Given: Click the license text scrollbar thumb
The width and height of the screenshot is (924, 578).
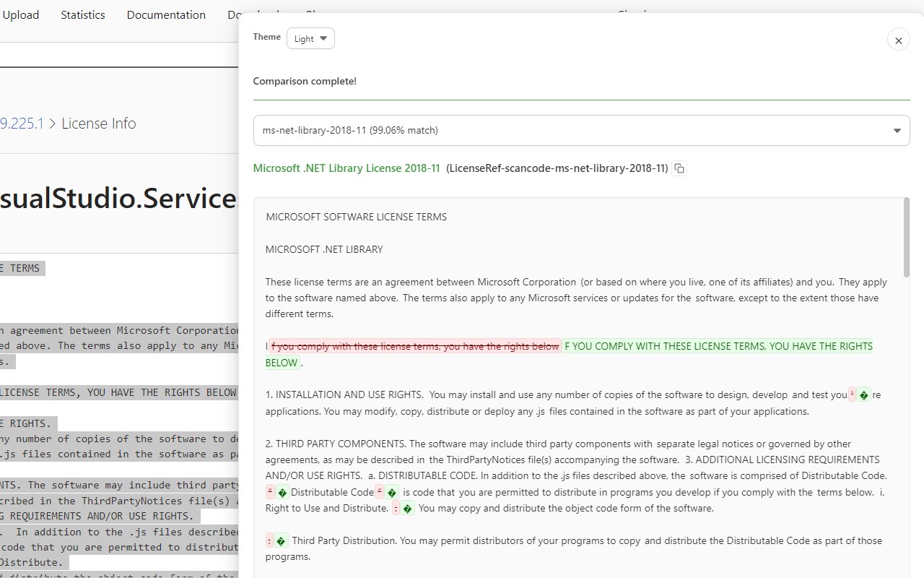Looking at the screenshot, I should click(906, 237).
